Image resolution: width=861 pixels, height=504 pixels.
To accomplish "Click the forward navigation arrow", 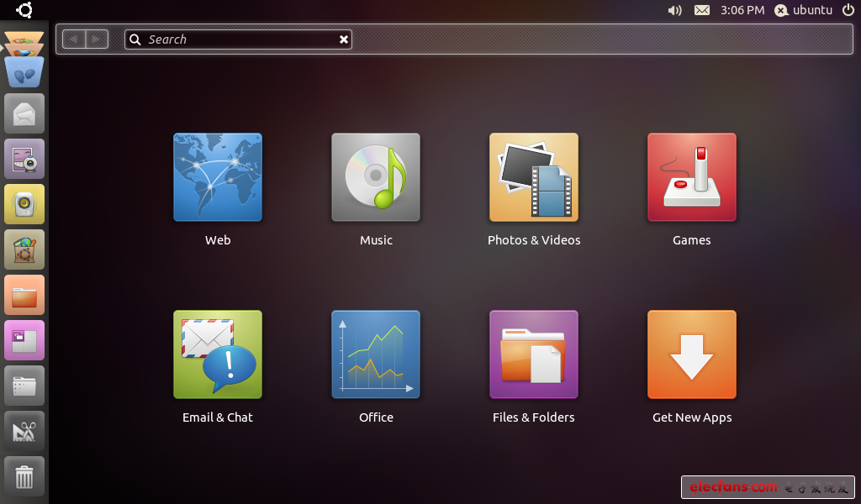I will point(98,39).
